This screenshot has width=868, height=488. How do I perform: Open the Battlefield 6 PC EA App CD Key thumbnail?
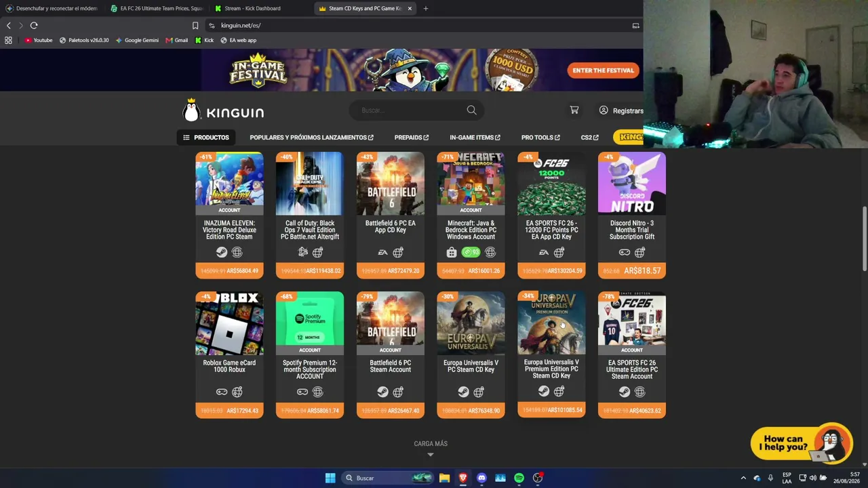391,184
